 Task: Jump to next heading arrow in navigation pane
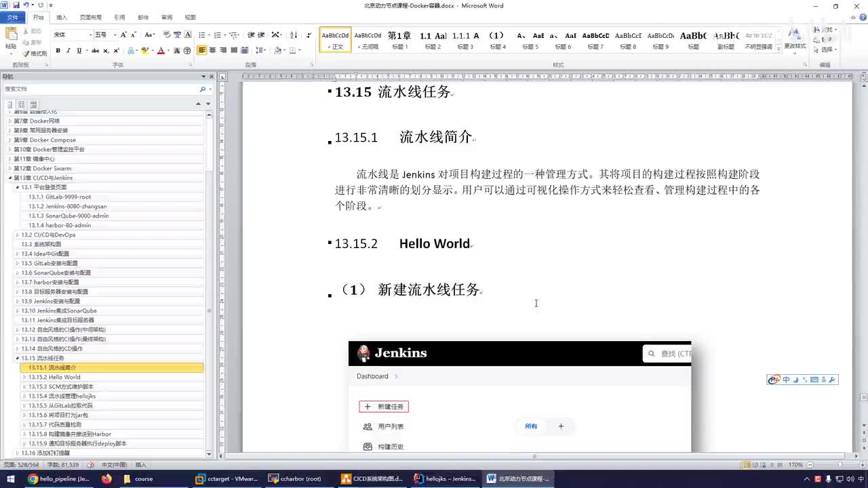208,104
